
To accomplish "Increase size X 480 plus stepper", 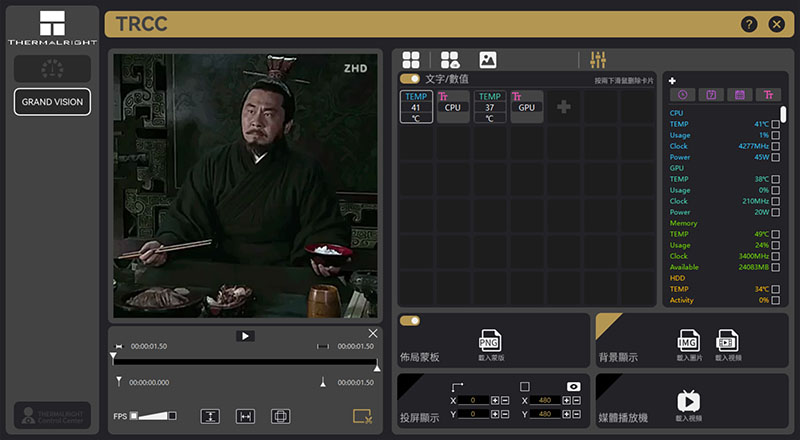I will [566, 401].
